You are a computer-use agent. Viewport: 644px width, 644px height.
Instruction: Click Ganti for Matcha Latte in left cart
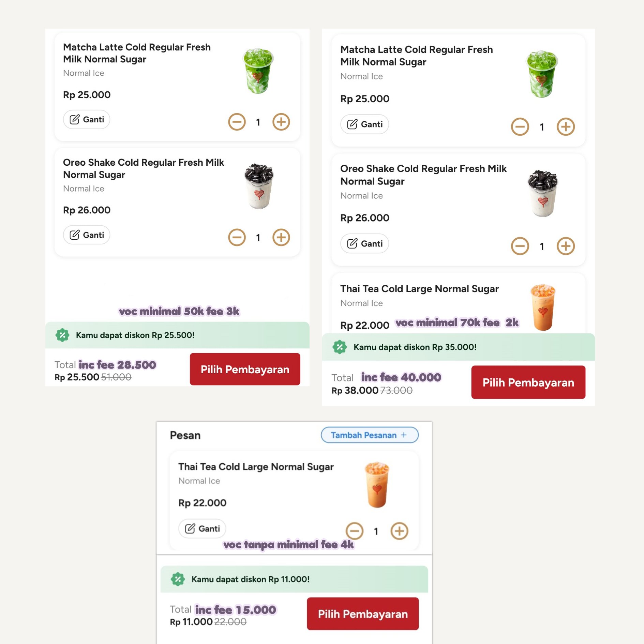(87, 119)
